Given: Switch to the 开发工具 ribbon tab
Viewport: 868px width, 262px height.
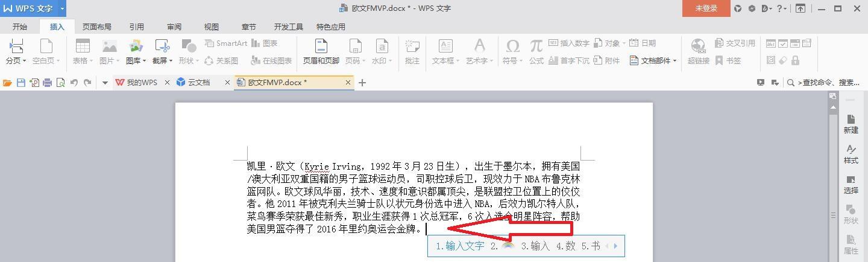Looking at the screenshot, I should pos(288,27).
